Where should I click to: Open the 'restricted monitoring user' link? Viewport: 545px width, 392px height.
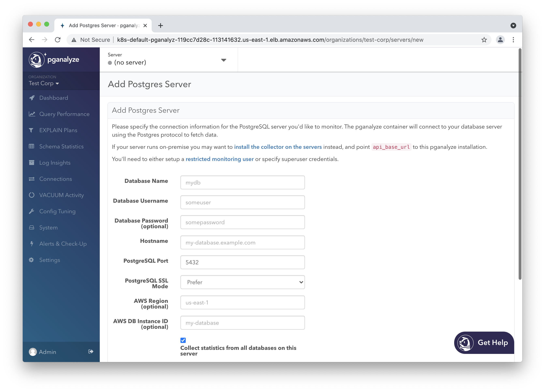tap(220, 159)
